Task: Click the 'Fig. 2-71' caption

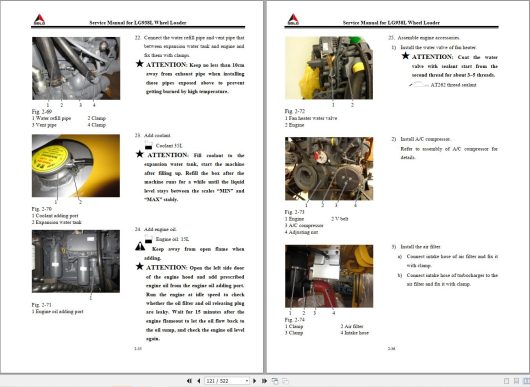Action: (42, 305)
